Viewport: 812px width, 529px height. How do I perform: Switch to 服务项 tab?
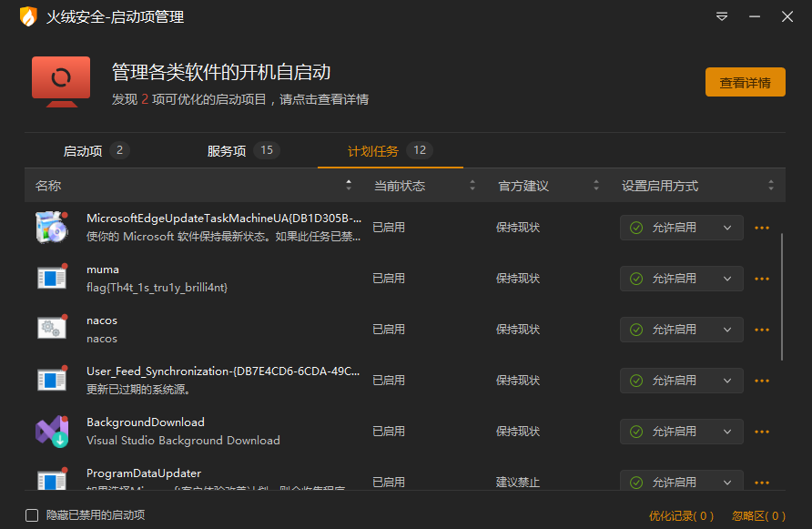point(243,151)
